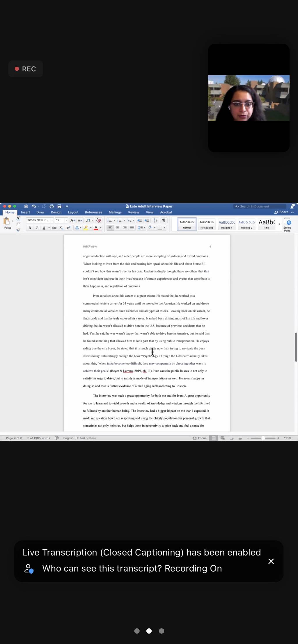This screenshot has width=298, height=644.
Task: Switch to Outline view icon
Action: [x=232, y=438]
